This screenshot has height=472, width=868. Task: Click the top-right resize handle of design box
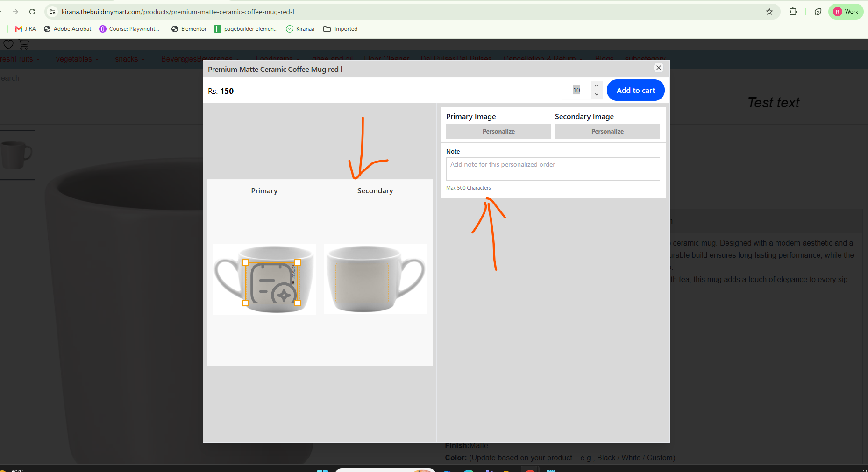(298, 262)
